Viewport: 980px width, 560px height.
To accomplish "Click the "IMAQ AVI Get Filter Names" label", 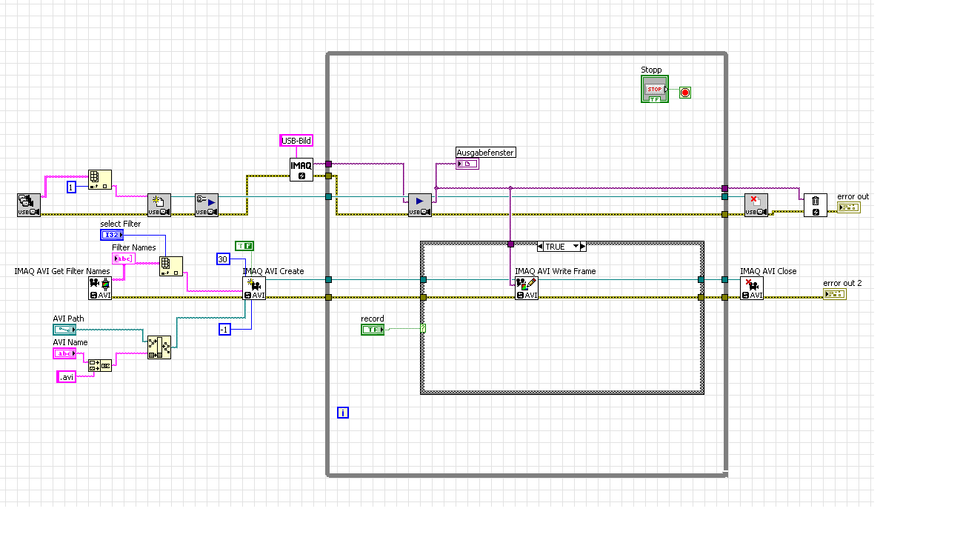I will (x=62, y=271).
